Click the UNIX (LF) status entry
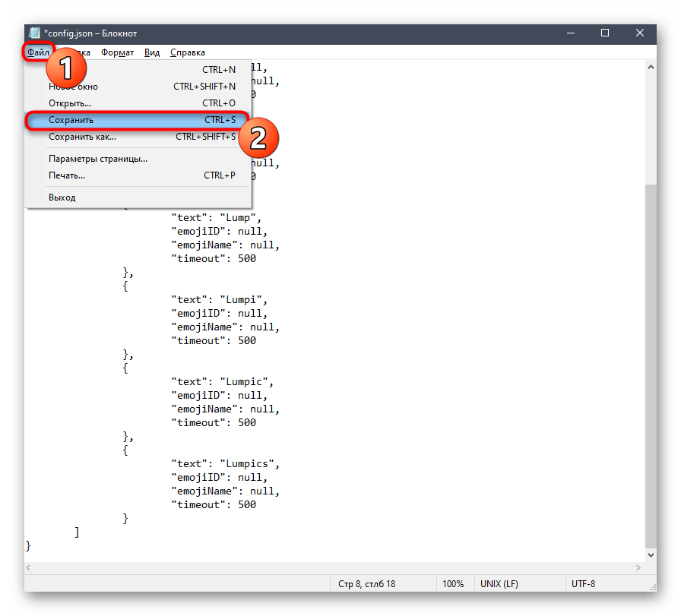The width and height of the screenshot is (681, 616). click(499, 584)
